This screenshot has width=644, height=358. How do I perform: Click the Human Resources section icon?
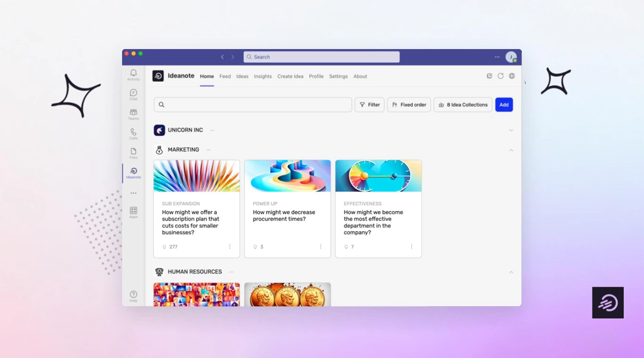tap(159, 272)
